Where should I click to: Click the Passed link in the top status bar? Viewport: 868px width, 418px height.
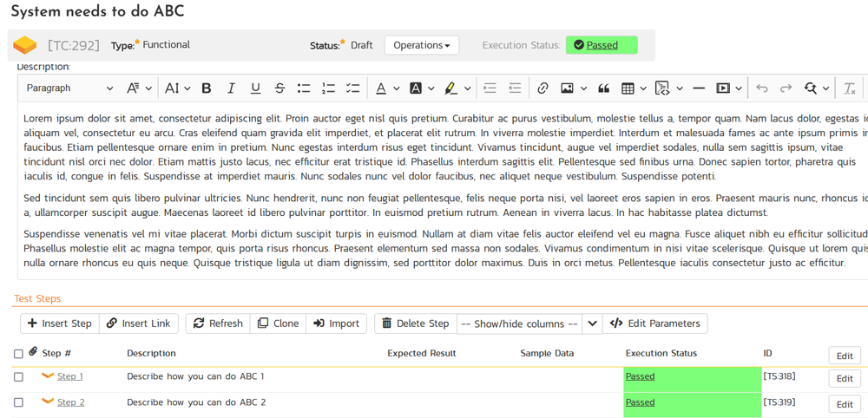pos(602,45)
